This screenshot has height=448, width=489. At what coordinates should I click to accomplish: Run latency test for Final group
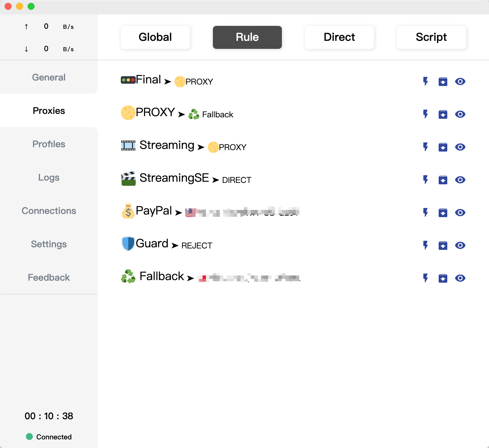pyautogui.click(x=425, y=81)
